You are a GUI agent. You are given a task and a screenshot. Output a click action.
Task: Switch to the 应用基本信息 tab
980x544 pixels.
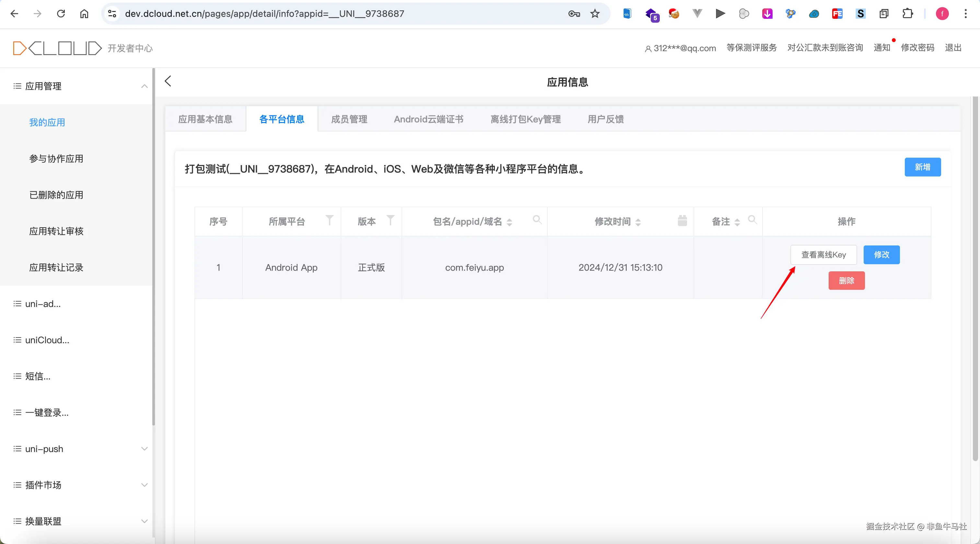pos(205,119)
